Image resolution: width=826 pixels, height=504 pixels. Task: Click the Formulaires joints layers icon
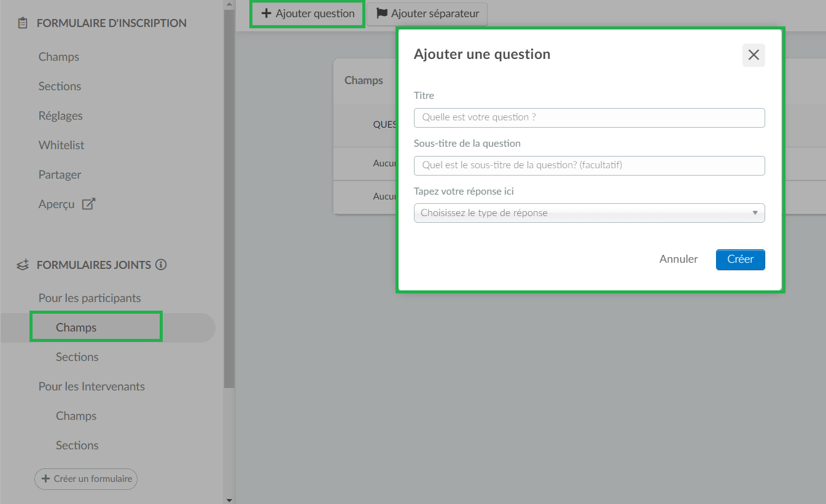pyautogui.click(x=23, y=265)
